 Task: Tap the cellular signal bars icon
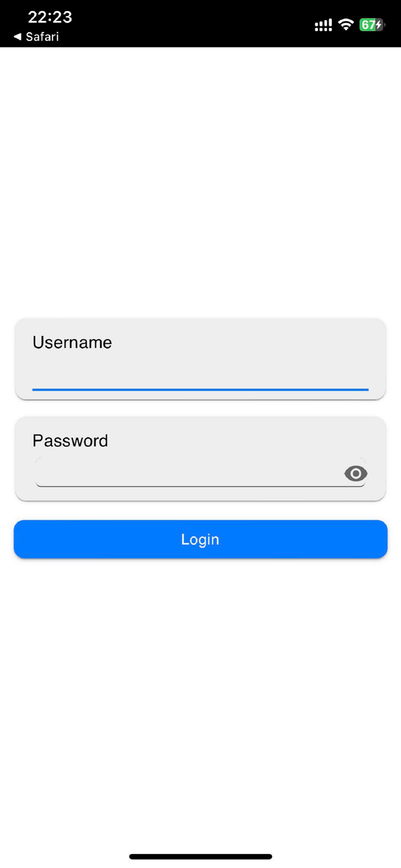(323, 25)
